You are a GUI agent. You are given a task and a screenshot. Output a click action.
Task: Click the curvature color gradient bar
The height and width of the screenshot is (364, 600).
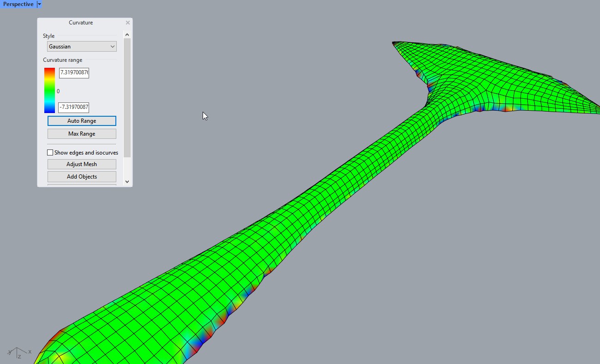(x=49, y=90)
